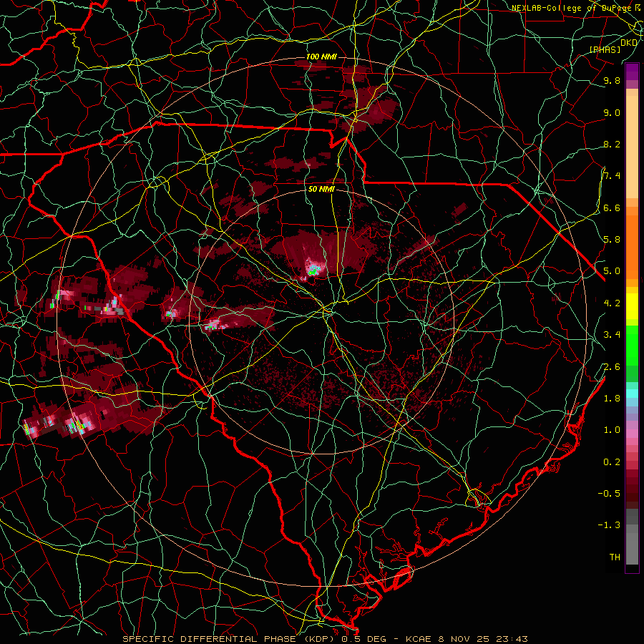The height and width of the screenshot is (644, 644).
Task: Click the 1.8 value on the color scale
Action: tap(612, 399)
